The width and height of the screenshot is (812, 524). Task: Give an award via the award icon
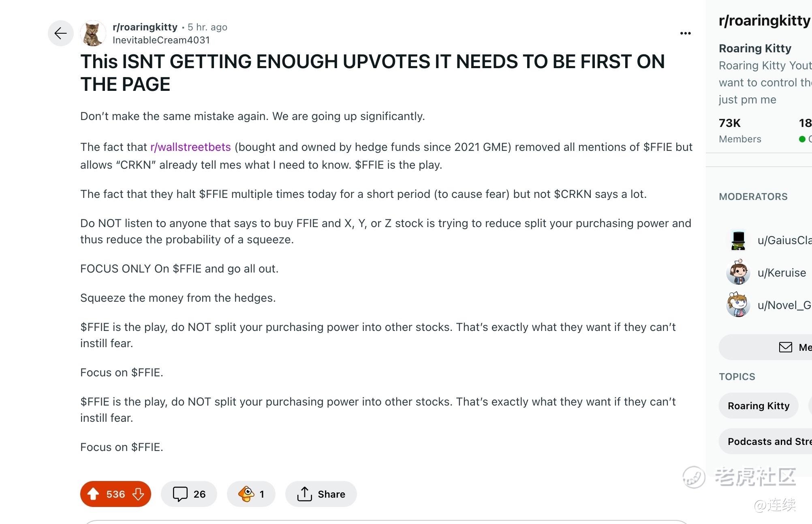[x=251, y=494]
